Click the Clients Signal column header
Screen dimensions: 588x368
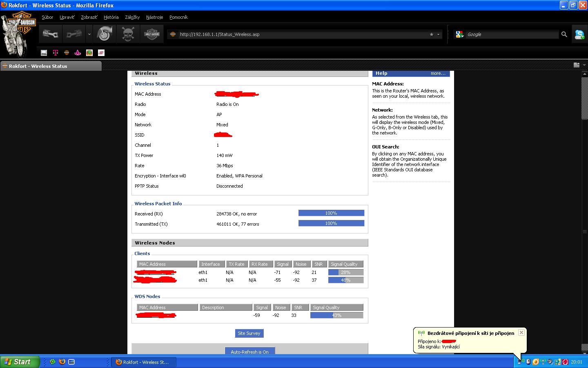point(283,264)
